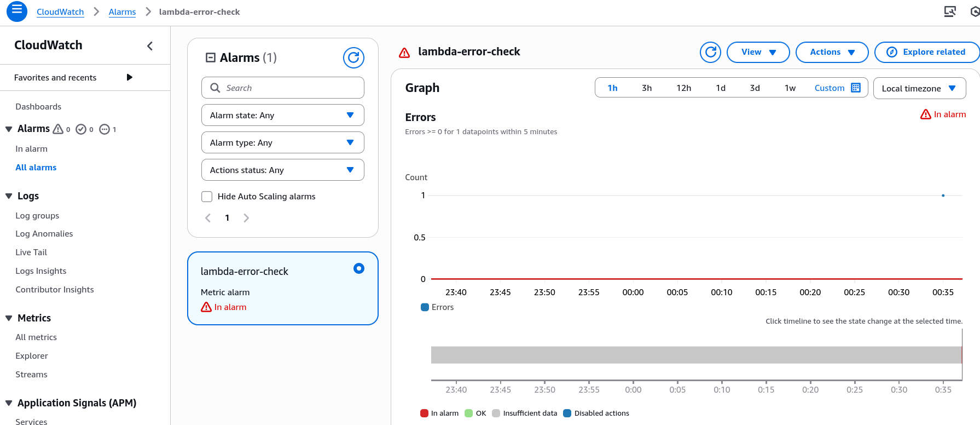
Task: Go to next page of alarms
Action: click(x=246, y=218)
